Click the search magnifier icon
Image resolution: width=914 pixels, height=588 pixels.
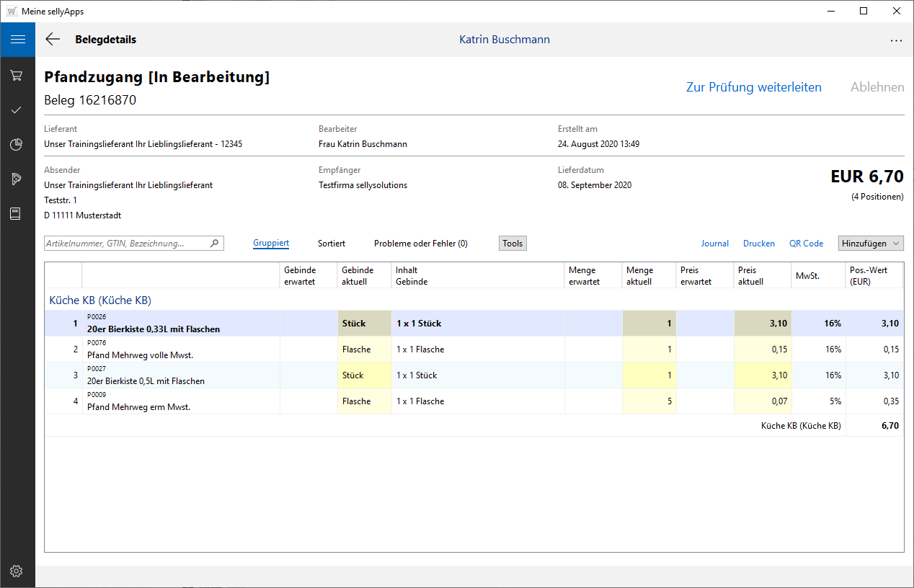[214, 244]
